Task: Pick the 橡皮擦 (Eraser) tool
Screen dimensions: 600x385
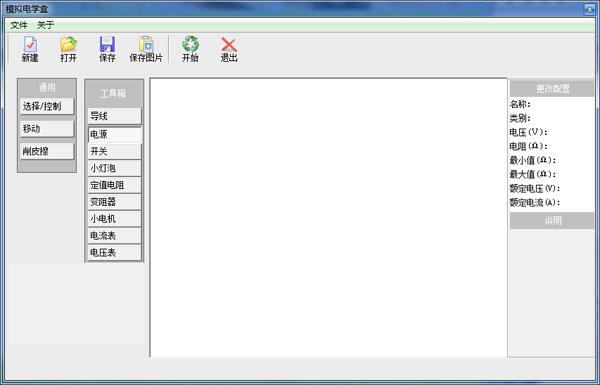Action: coord(47,152)
